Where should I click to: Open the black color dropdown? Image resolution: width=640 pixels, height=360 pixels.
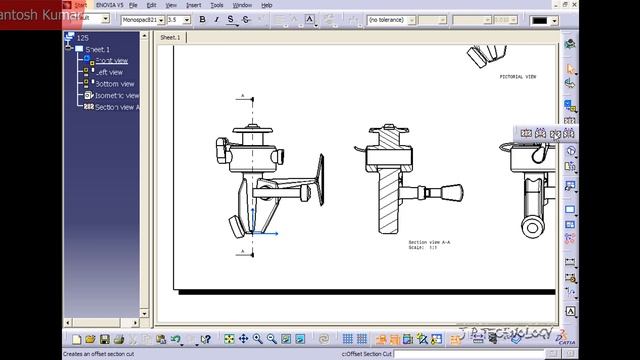[554, 20]
